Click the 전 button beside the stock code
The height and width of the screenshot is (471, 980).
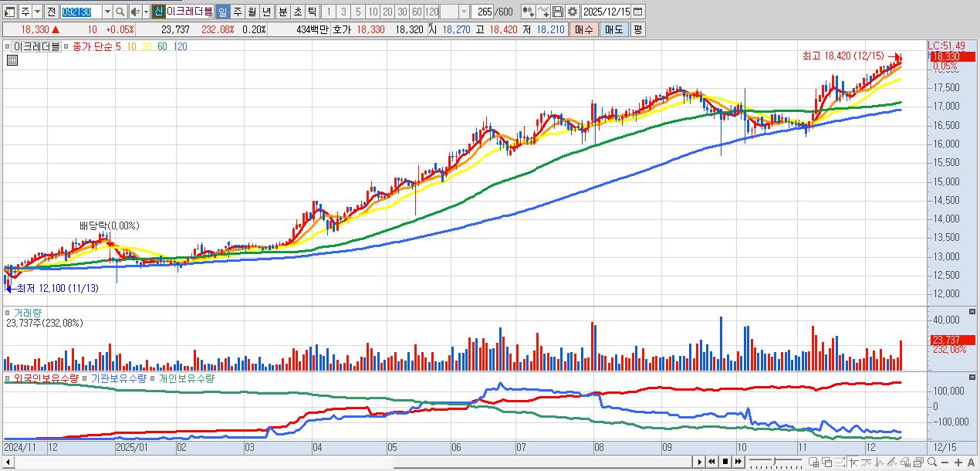[x=51, y=12]
